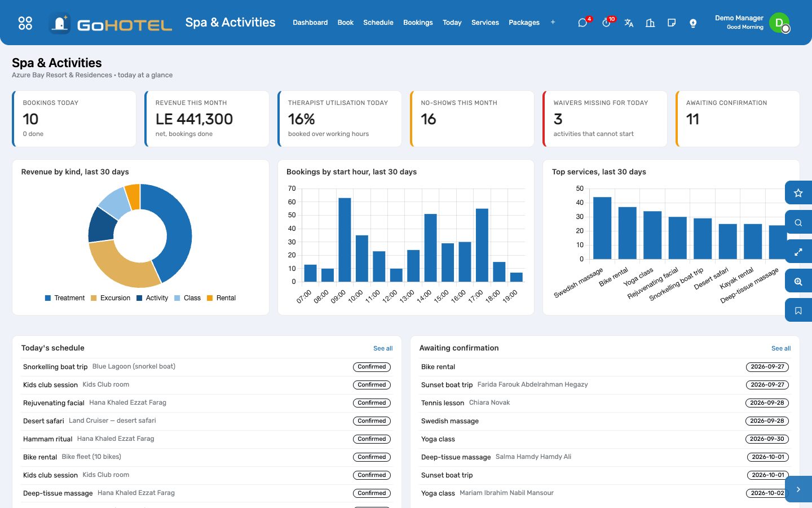Click the 09:00 bar in bookings chart
The image size is (812, 508).
[345, 240]
